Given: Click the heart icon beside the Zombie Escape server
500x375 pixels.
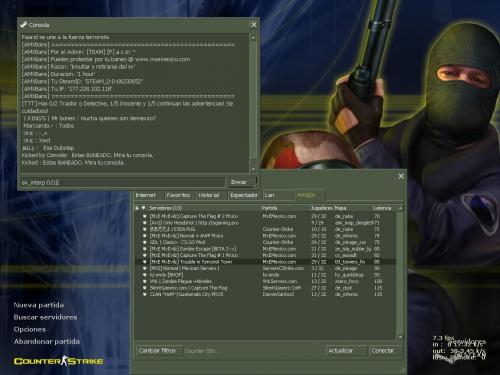Looking at the screenshot, I should point(145,249).
